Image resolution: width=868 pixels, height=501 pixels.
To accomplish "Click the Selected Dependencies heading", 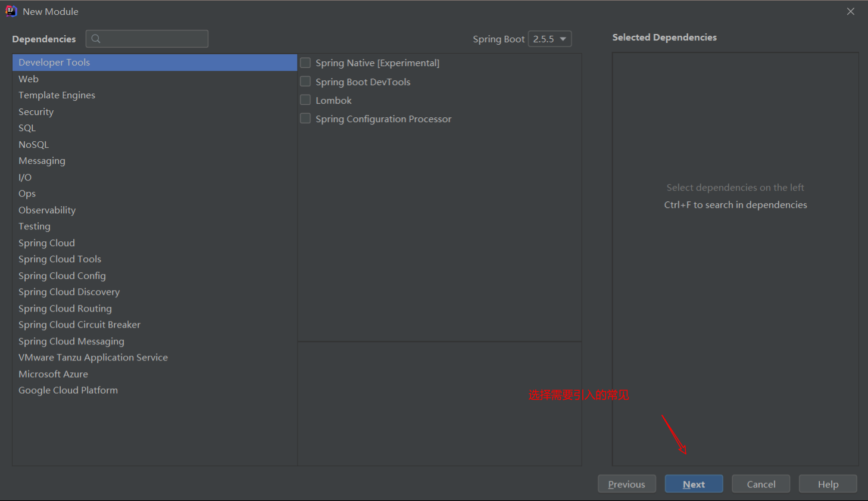I will click(x=664, y=37).
